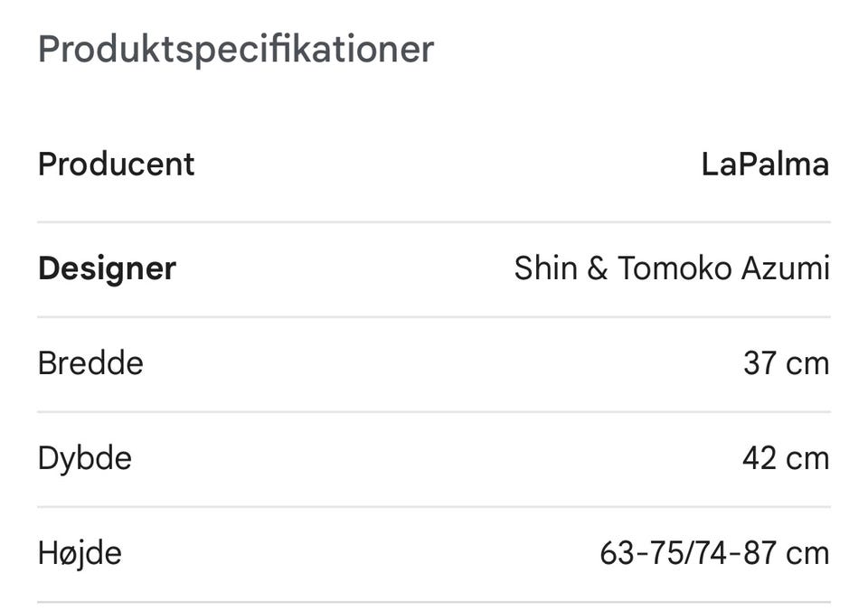Click the LaPalma producer value

point(765,164)
